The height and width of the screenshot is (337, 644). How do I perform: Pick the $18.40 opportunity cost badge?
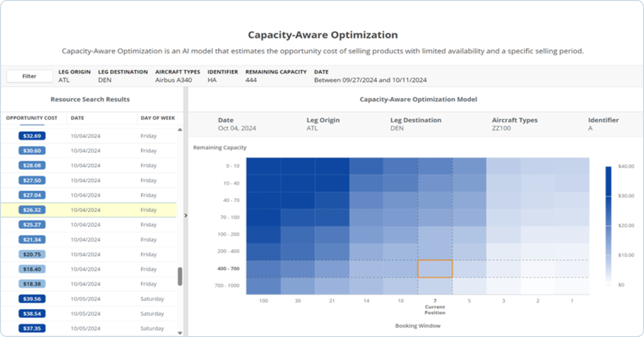(x=32, y=269)
